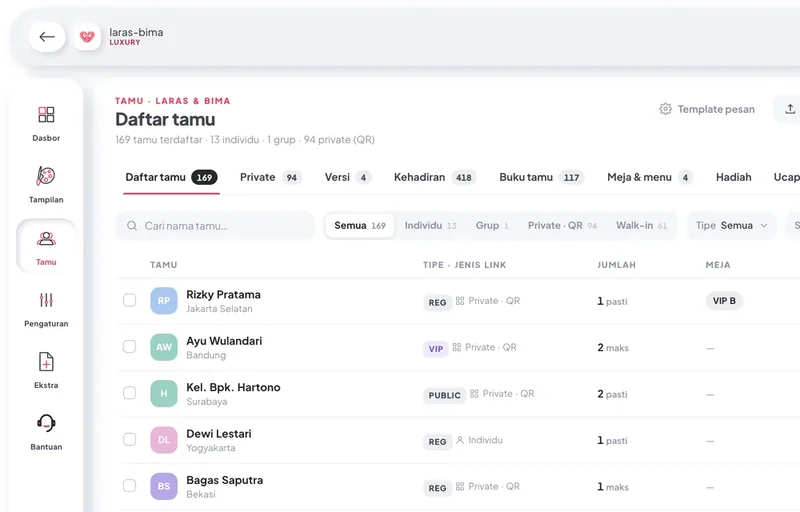The image size is (800, 512).
Task: Click REG badge in Rizky Pratama row
Action: click(x=437, y=302)
